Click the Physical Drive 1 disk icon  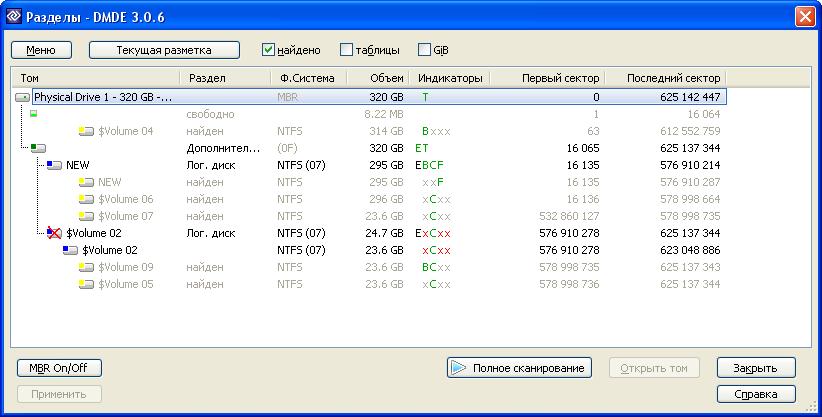23,98
